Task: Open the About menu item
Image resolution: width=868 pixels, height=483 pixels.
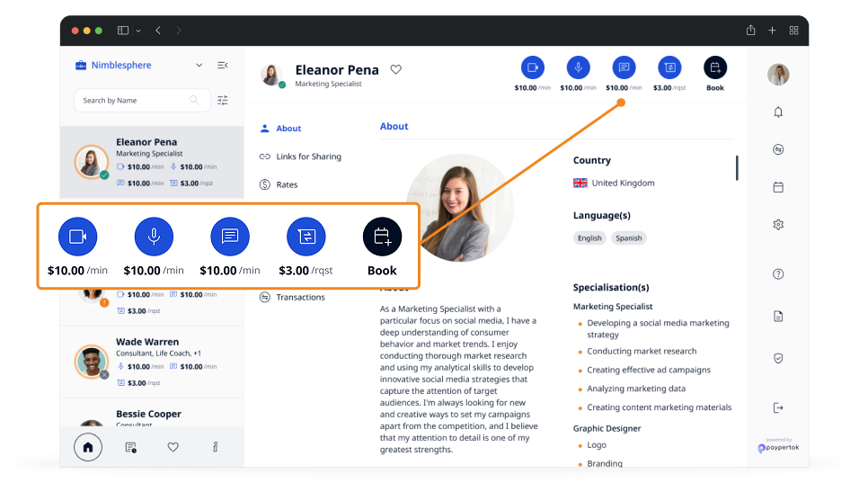Action: [x=280, y=129]
